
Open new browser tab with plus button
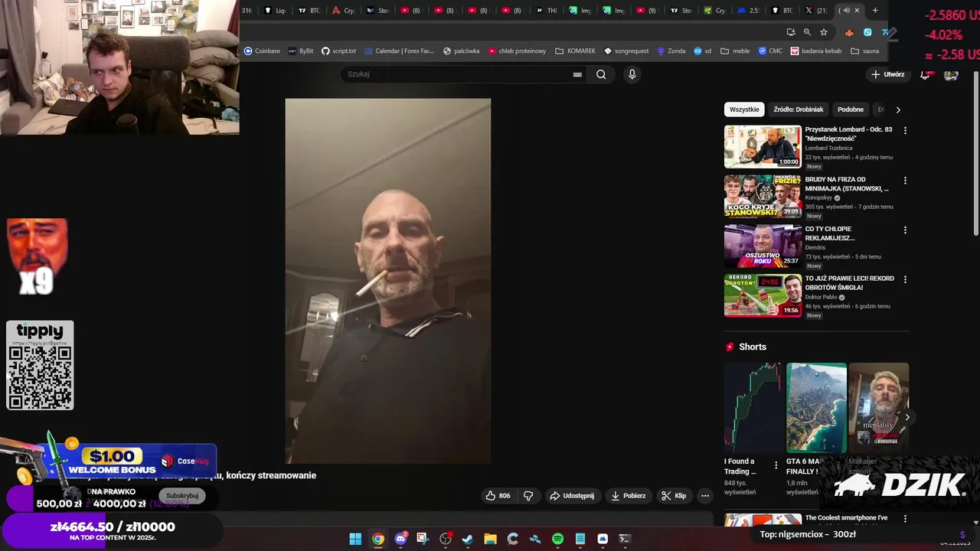pos(875,11)
